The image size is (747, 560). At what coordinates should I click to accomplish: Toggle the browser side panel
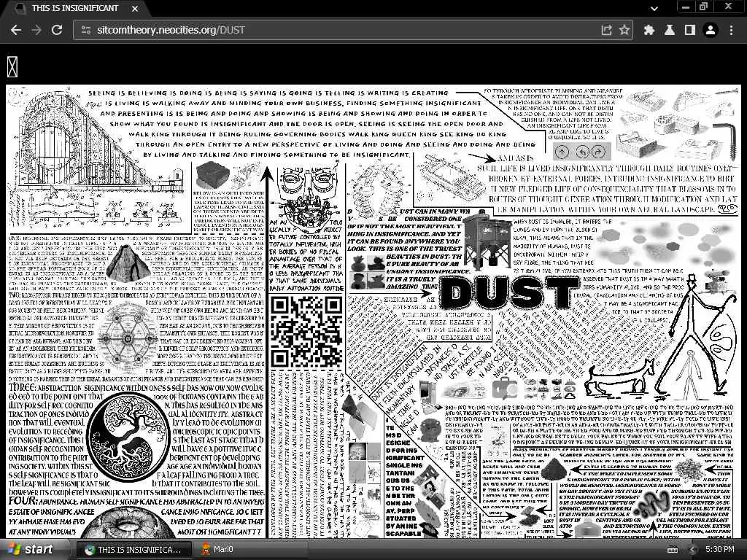tap(690, 30)
